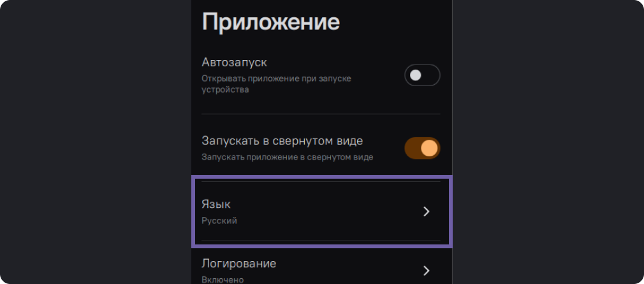Click the Запускать в свернутом виде title
Screen dimensions: 644x284
click(282, 140)
